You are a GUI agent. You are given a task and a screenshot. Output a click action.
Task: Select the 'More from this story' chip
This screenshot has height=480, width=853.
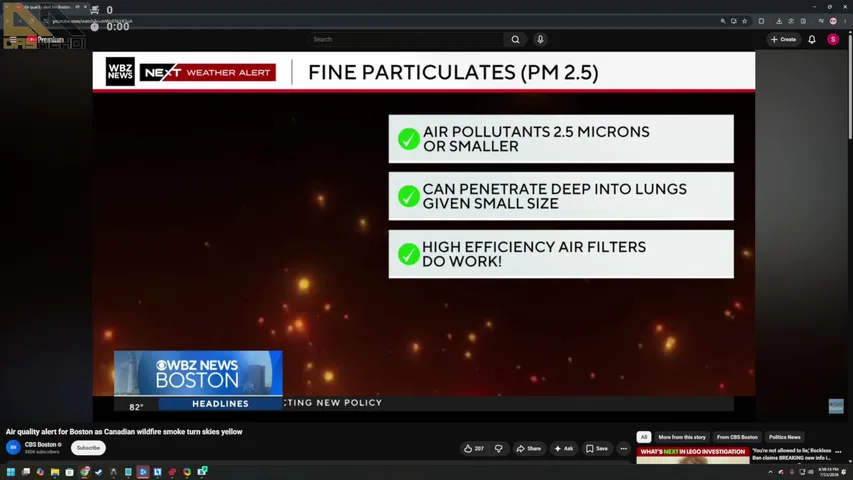[x=682, y=437]
